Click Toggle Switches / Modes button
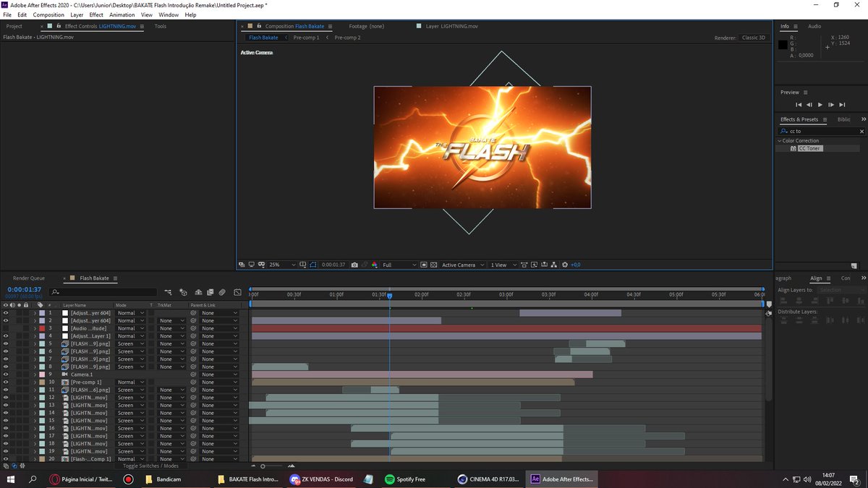 click(x=150, y=466)
